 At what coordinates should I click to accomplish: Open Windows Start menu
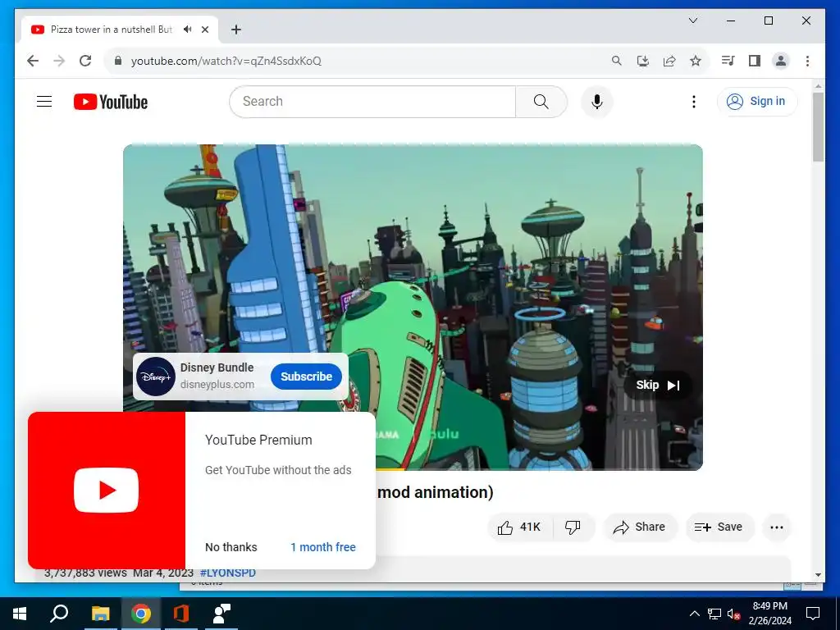pos(20,614)
